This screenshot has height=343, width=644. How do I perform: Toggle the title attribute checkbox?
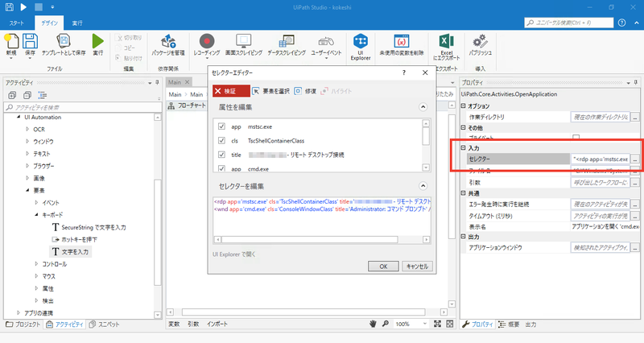(222, 155)
